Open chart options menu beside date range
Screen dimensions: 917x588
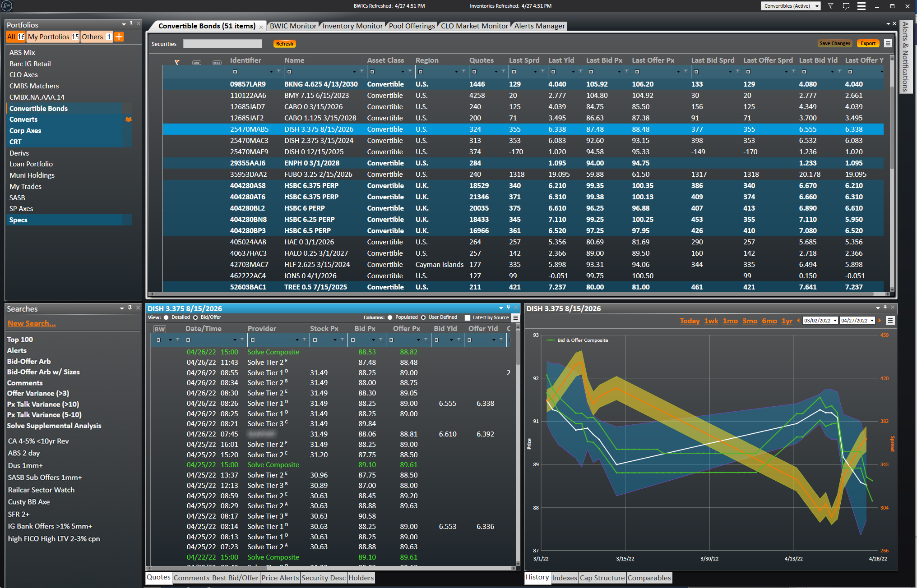(x=890, y=321)
